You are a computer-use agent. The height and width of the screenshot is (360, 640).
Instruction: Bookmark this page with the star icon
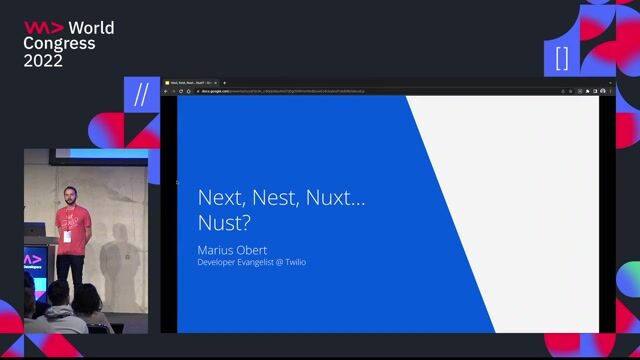coord(571,91)
